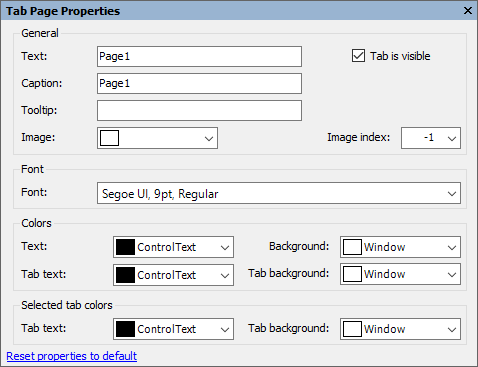The width and height of the screenshot is (478, 367).
Task: Click the empty Tooltip field
Action: click(x=199, y=110)
